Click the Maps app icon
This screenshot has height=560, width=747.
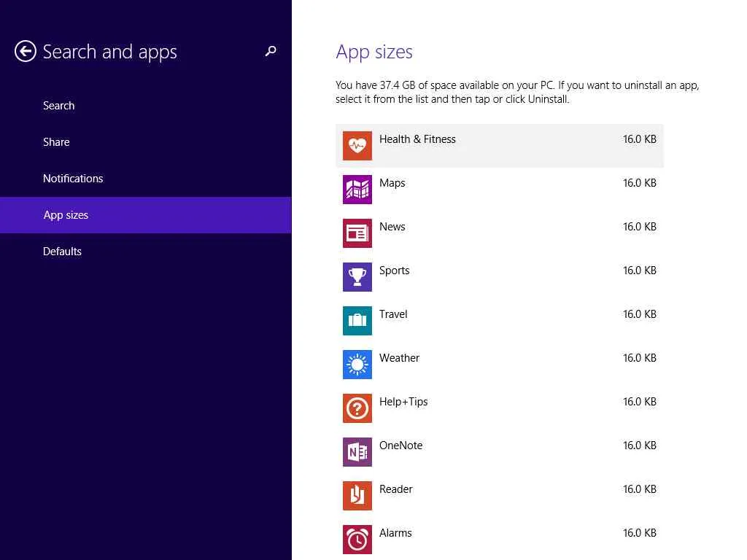point(357,190)
